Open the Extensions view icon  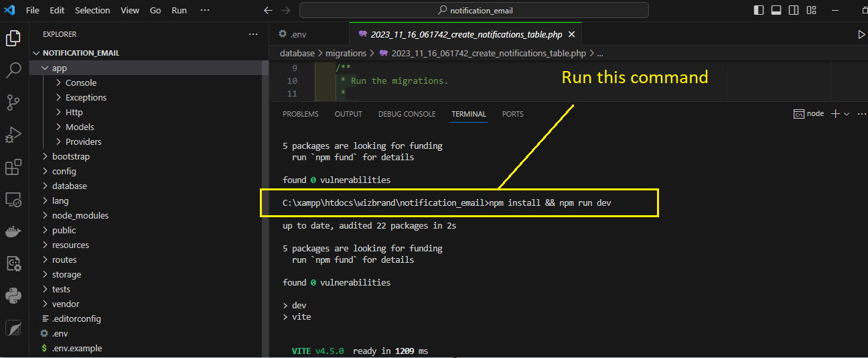13,167
